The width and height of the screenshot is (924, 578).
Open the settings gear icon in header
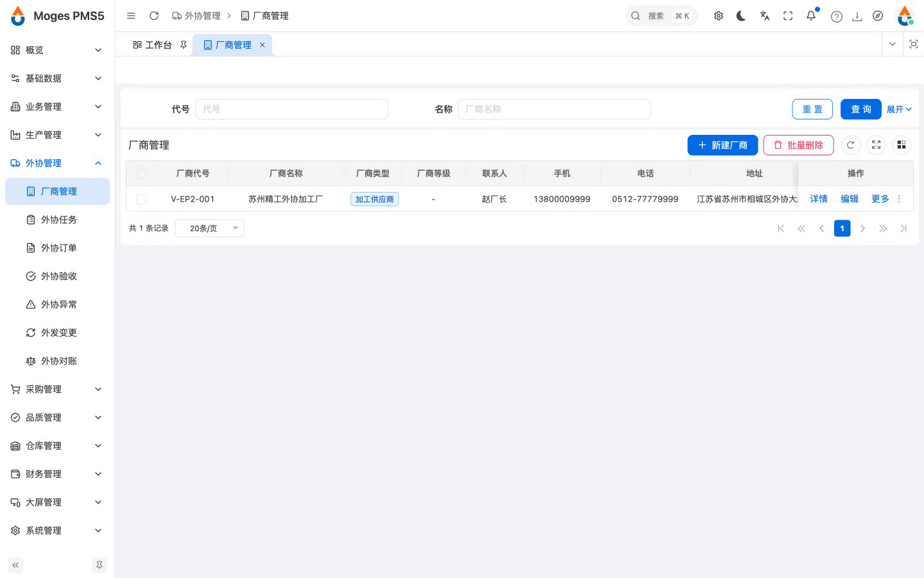[x=719, y=16]
